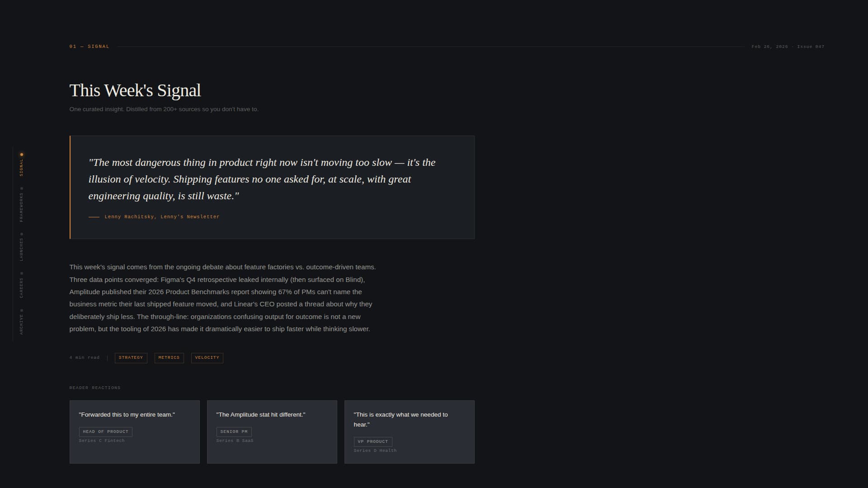Click the "Series C Fintech" text

tap(102, 441)
